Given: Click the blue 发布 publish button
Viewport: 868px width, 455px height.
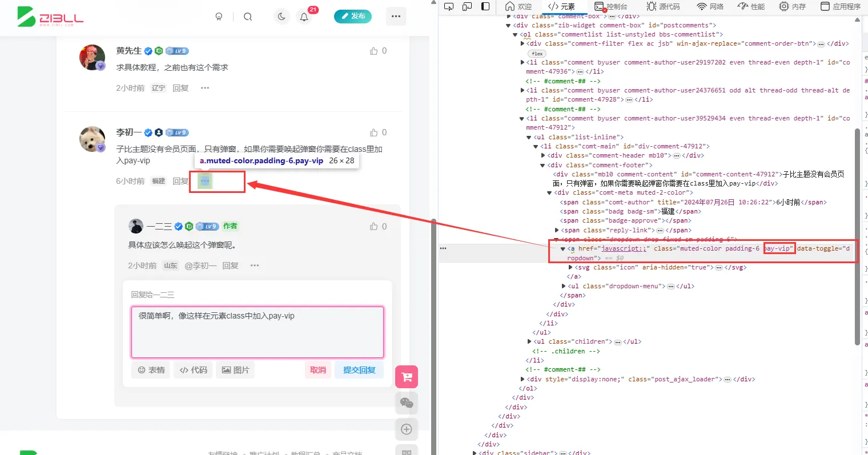Looking at the screenshot, I should pos(353,17).
